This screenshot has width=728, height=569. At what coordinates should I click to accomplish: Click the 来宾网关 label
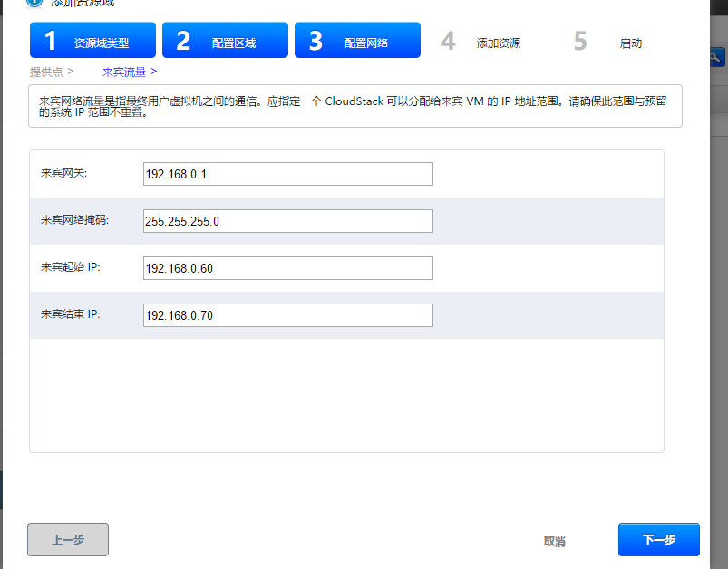(63, 173)
